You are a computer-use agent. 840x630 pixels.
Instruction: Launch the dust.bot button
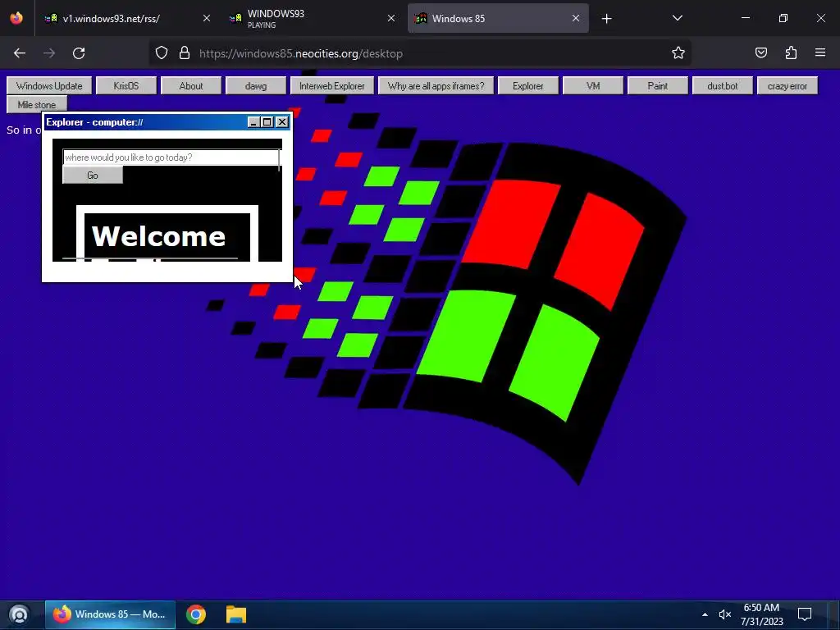[722, 85]
